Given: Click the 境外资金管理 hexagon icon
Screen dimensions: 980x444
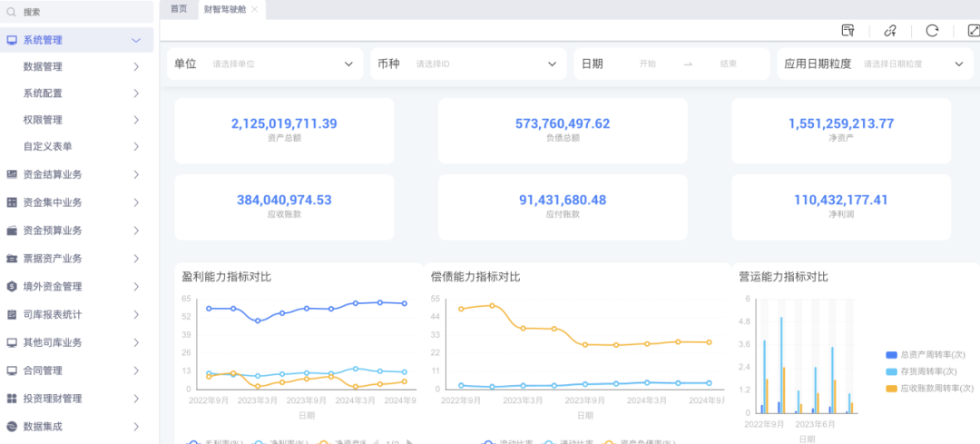Looking at the screenshot, I should (11, 286).
